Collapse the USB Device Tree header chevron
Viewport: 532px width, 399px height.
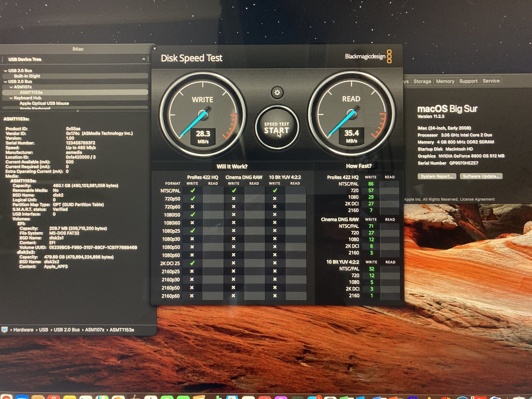(144, 59)
